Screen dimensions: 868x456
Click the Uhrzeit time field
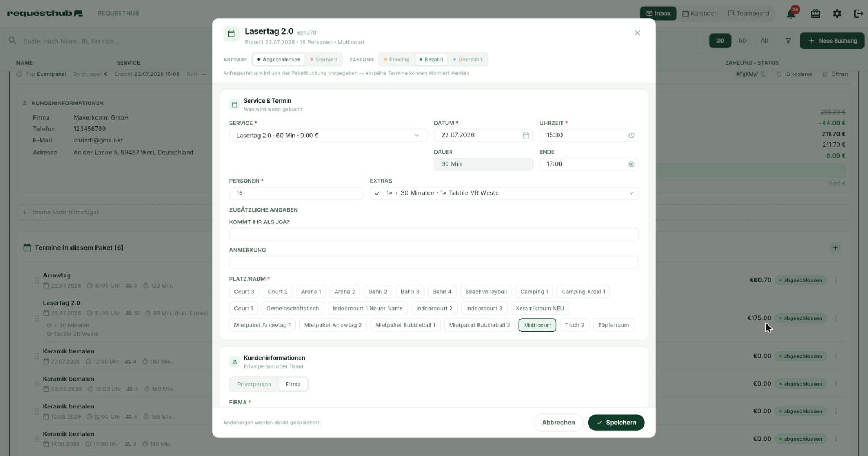tap(589, 136)
